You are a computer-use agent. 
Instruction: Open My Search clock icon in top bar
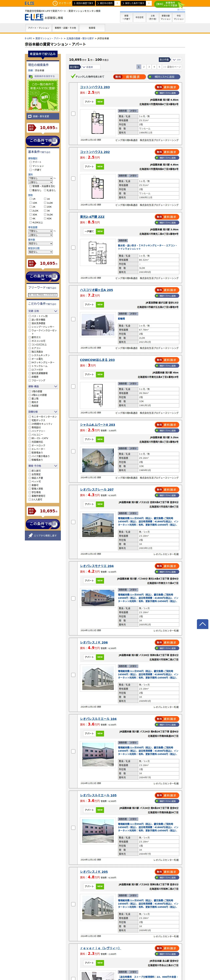coord(55,3)
